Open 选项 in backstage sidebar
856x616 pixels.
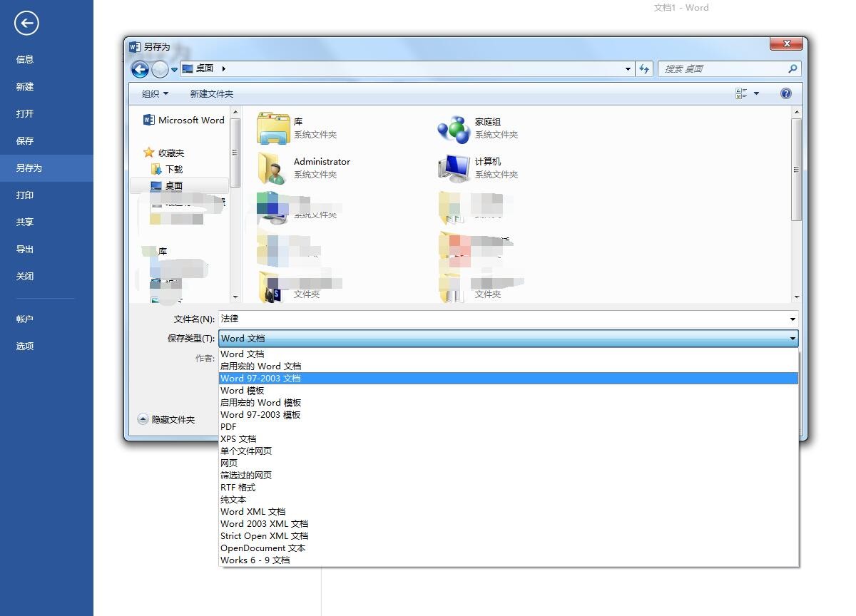tap(46, 346)
